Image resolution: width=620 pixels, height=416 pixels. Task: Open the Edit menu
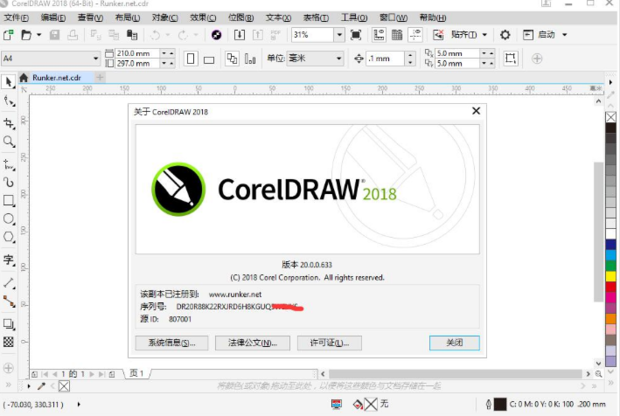[x=53, y=18]
